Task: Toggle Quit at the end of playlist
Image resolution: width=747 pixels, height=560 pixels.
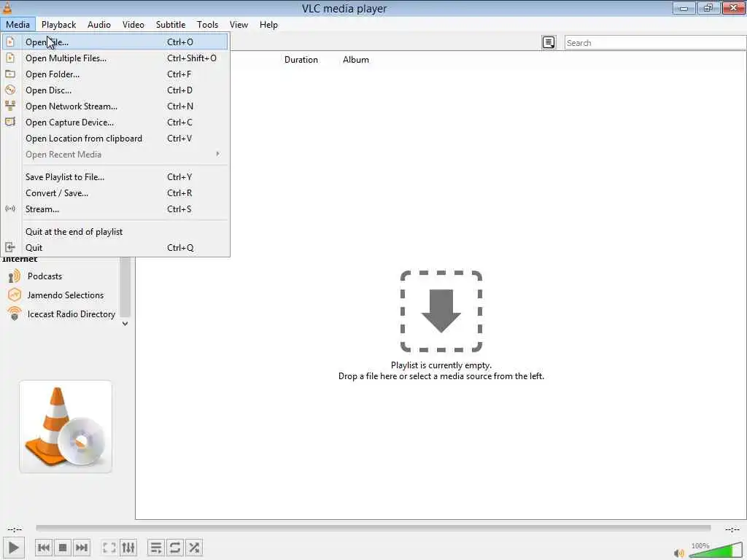Action: click(115, 232)
